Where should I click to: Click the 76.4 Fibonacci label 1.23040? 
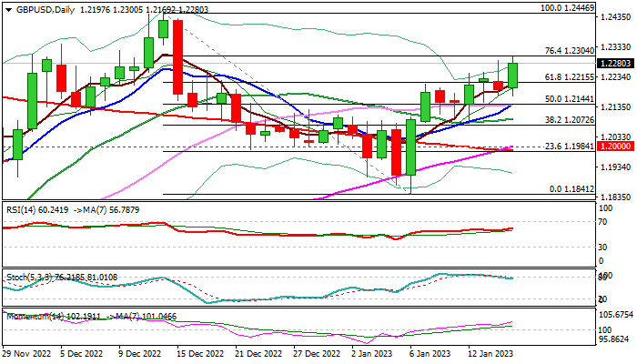pos(570,51)
